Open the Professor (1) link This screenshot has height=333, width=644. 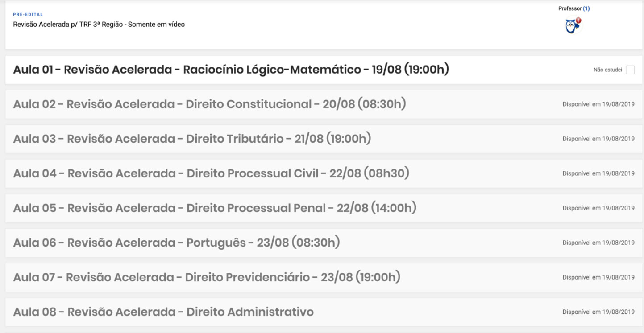(x=574, y=8)
